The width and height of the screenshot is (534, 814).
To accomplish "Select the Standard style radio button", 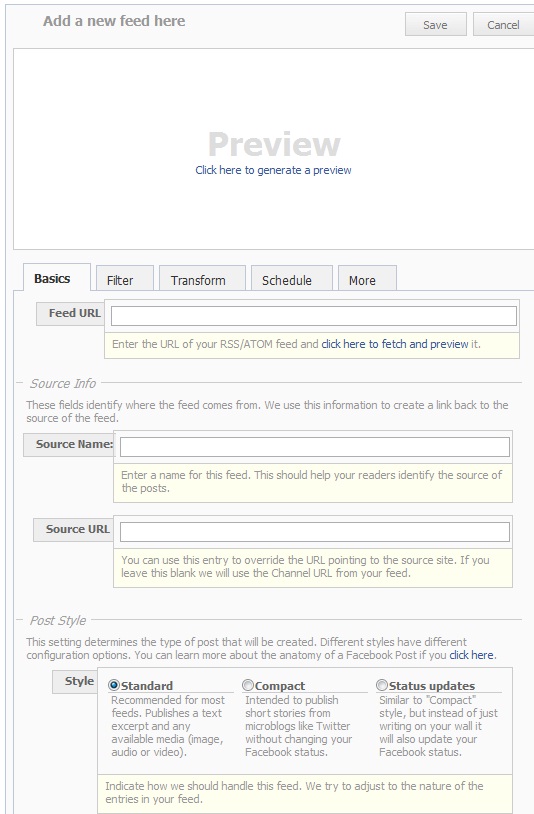I will 114,685.
